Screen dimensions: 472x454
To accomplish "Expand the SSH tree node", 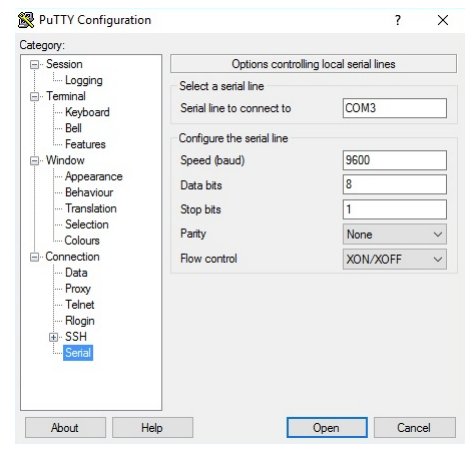I will 53,337.
